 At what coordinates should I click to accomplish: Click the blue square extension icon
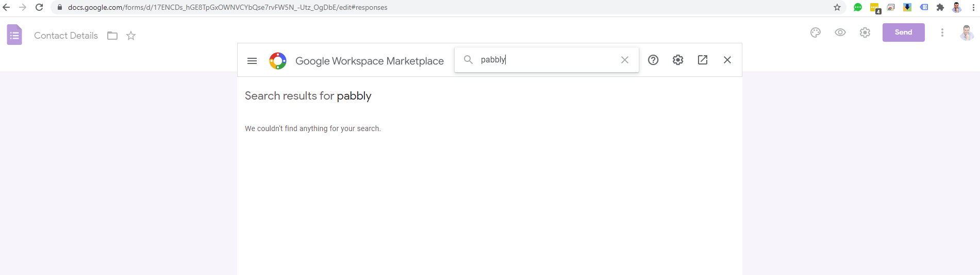(x=924, y=7)
